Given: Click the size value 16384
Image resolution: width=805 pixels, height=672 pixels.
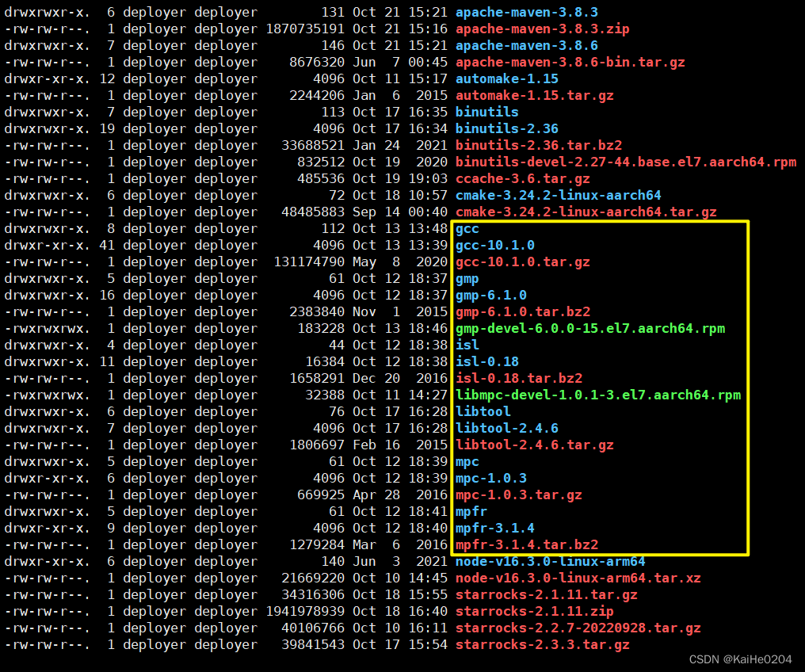Looking at the screenshot, I should click(x=325, y=361).
